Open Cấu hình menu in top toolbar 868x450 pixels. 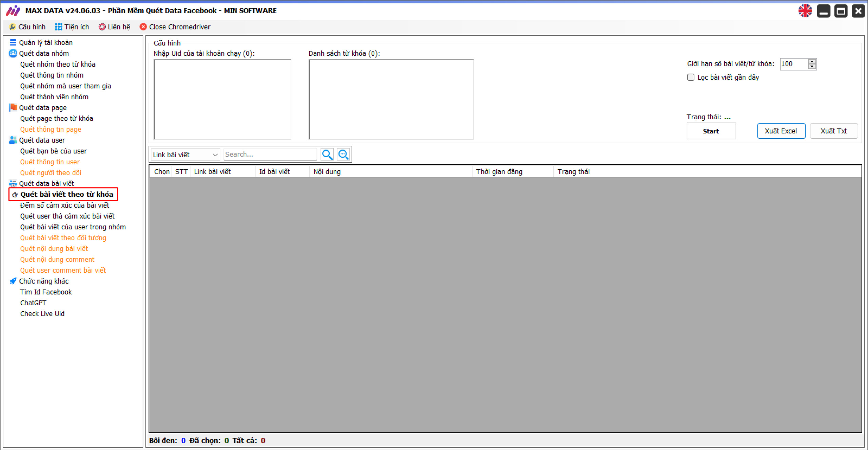click(x=27, y=26)
